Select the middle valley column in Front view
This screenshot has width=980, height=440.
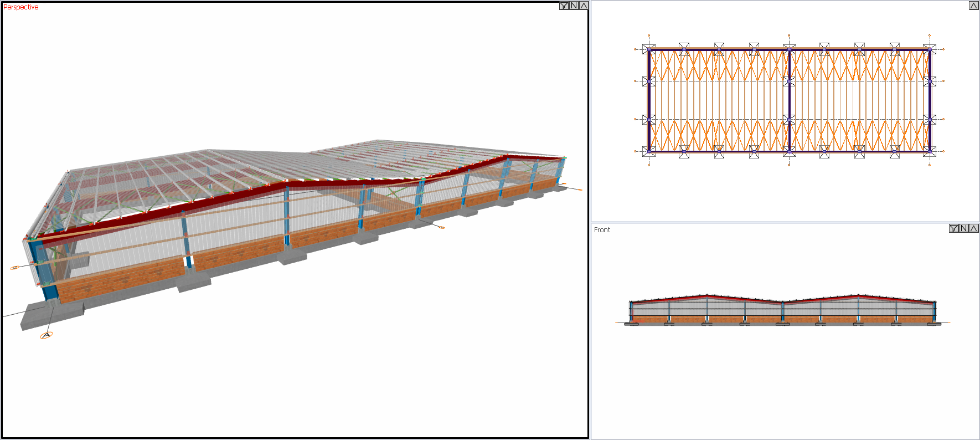(782, 312)
